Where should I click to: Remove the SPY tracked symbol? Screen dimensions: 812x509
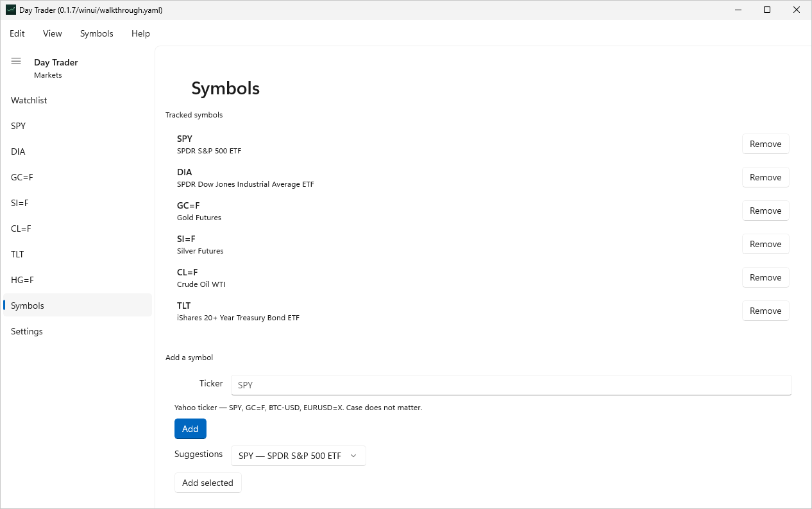[x=765, y=144]
